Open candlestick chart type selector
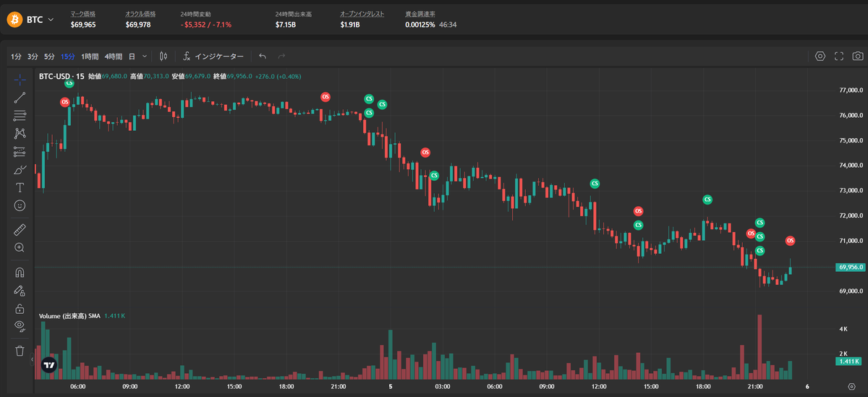Image resolution: width=868 pixels, height=397 pixels. coord(164,56)
